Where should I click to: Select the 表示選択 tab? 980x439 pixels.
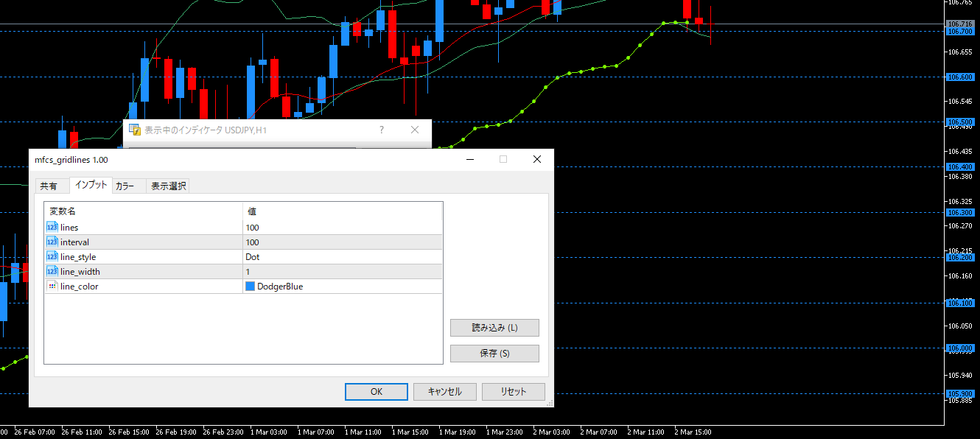tap(169, 186)
